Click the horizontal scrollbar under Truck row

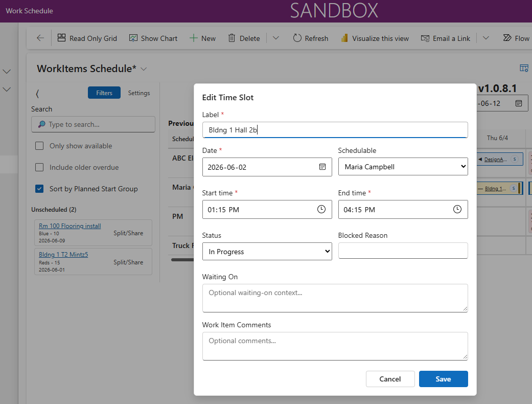point(182,260)
